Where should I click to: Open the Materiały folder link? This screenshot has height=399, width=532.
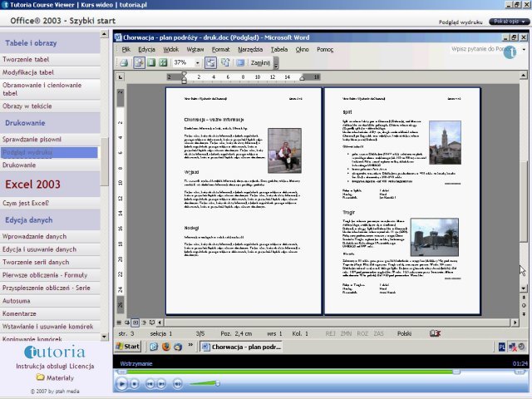click(x=59, y=377)
